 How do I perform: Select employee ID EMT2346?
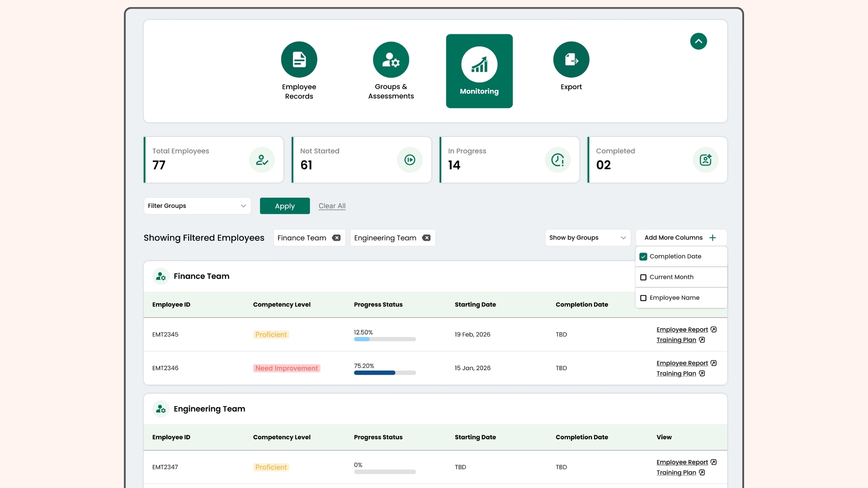tap(165, 368)
